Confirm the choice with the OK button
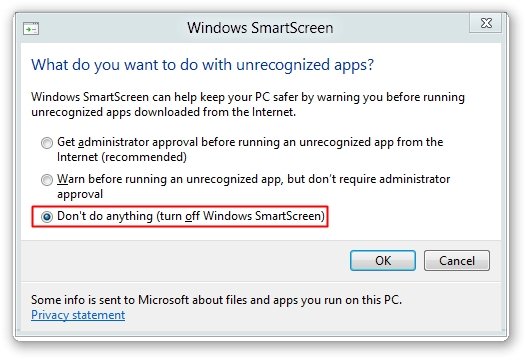 click(383, 260)
